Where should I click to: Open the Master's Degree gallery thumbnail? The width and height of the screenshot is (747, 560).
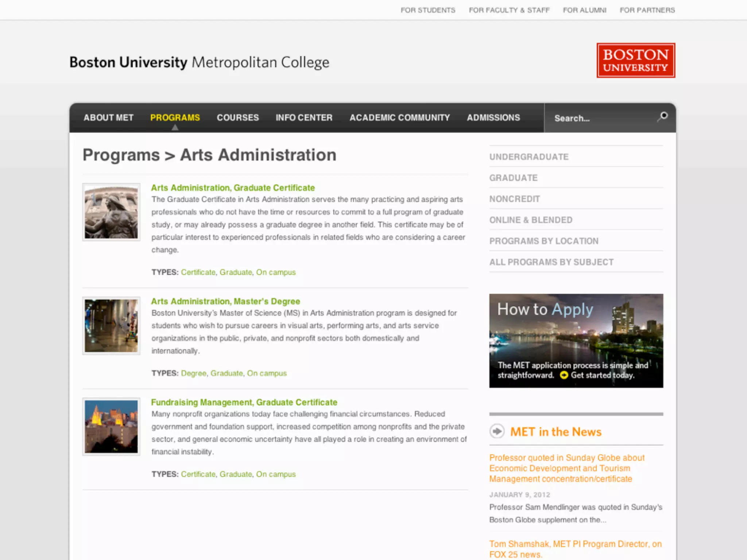(x=111, y=326)
